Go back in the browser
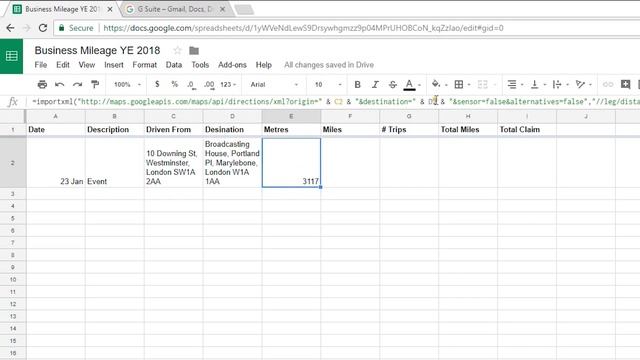 pyautogui.click(x=10, y=28)
